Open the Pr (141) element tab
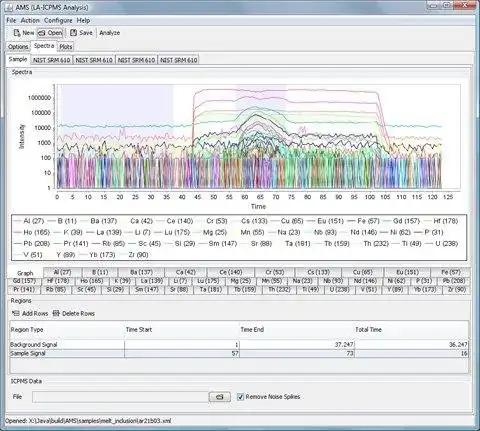This screenshot has height=431, width=480. pyautogui.click(x=23, y=290)
